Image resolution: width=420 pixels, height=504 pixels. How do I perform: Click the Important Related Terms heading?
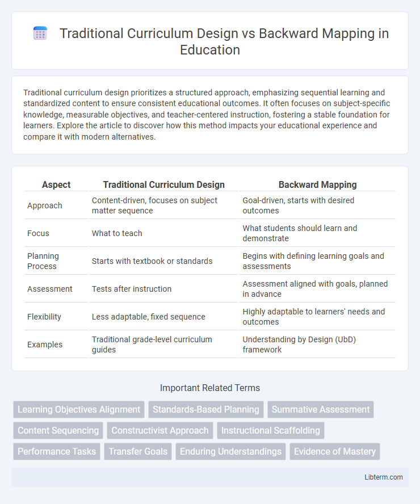[x=210, y=388]
